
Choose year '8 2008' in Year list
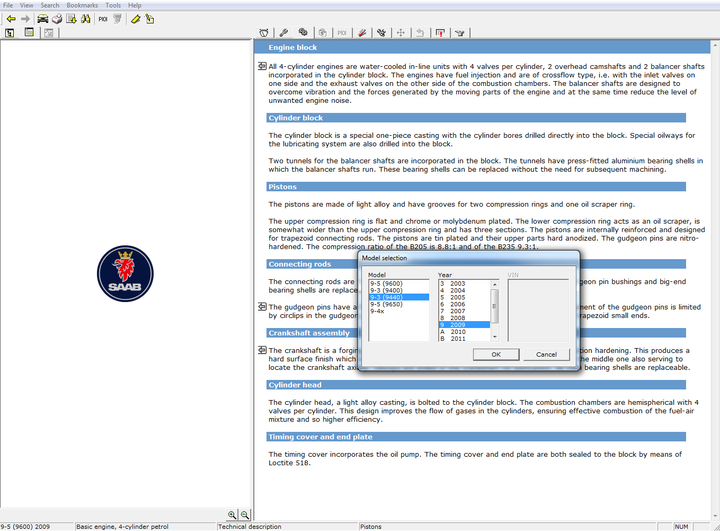click(x=464, y=318)
